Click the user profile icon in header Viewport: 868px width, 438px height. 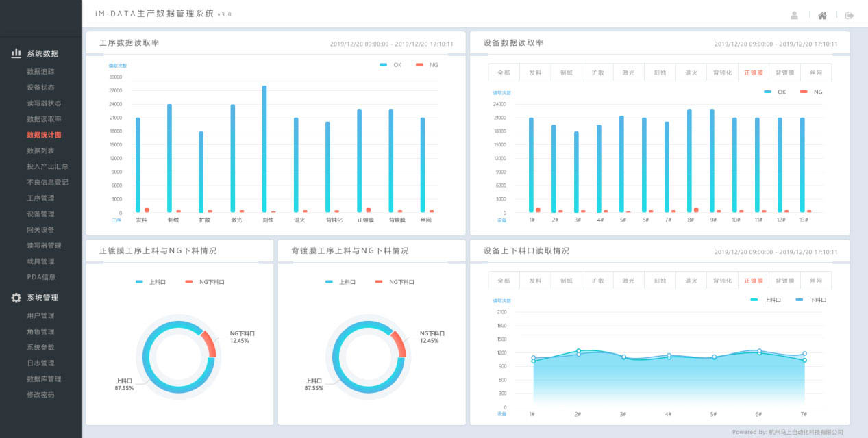pos(795,15)
